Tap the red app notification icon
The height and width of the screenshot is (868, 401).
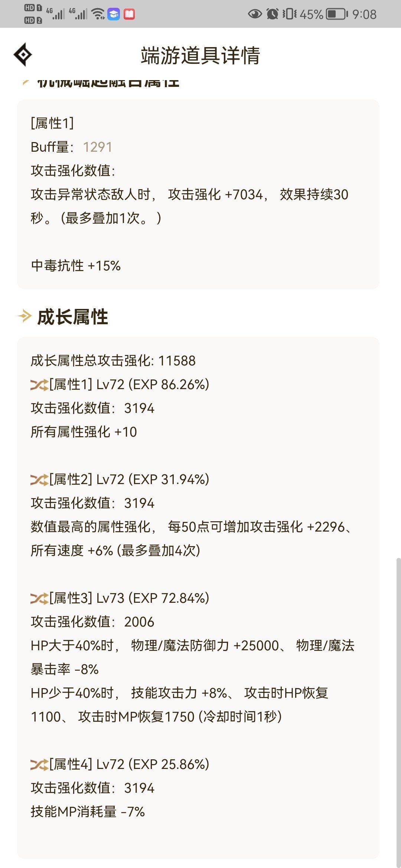(129, 14)
